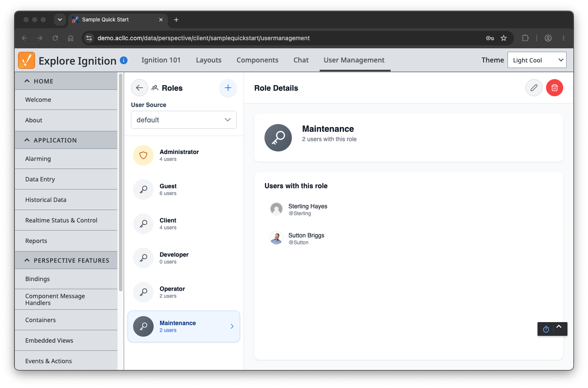The image size is (588, 388).
Task: Go to the Data Entry page
Action: [x=66, y=179]
